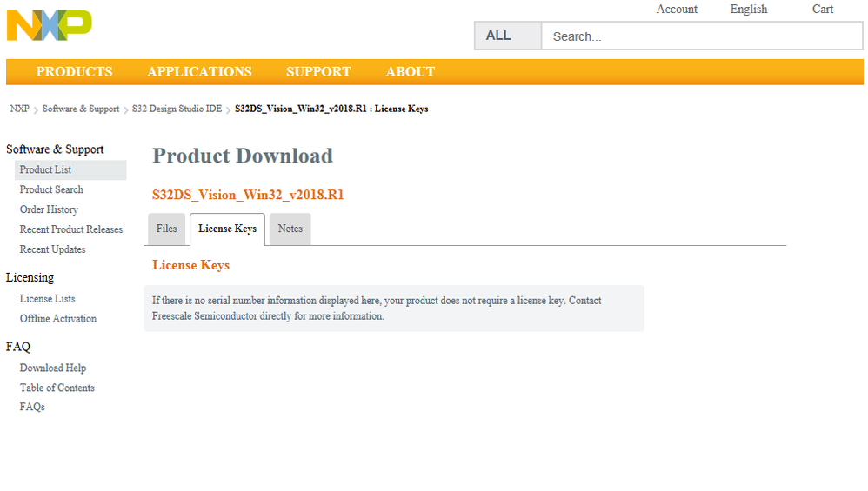Click the current breadcrumb S32DS_Vision_Win32_v2018.R1 : License Keys
The width and height of the screenshot is (868, 491).
point(331,109)
